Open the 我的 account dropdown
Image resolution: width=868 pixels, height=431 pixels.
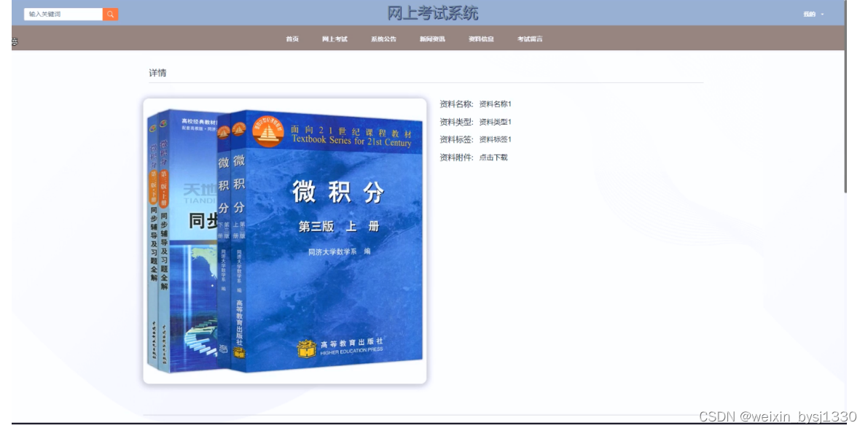pyautogui.click(x=813, y=14)
